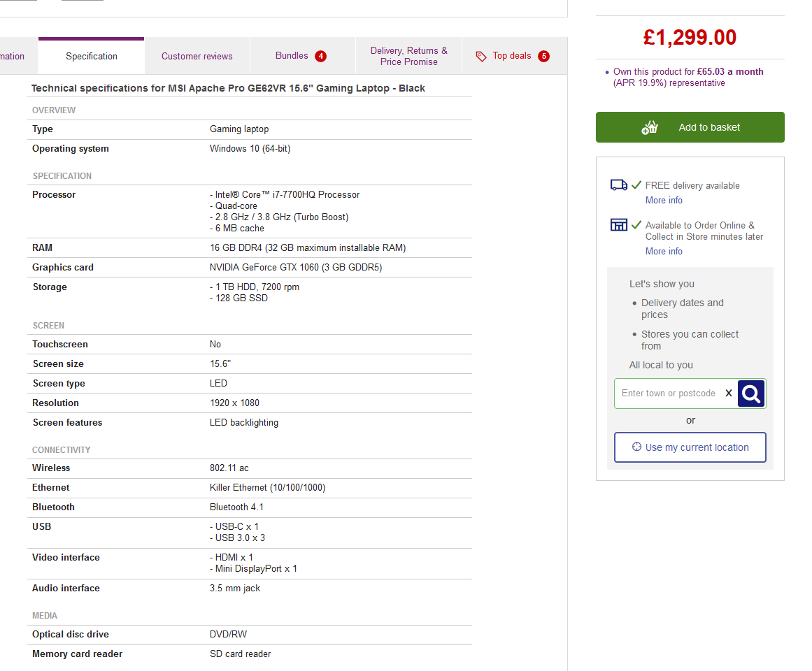Image resolution: width=812 pixels, height=671 pixels.
Task: Use my current location button
Action: pyautogui.click(x=690, y=447)
